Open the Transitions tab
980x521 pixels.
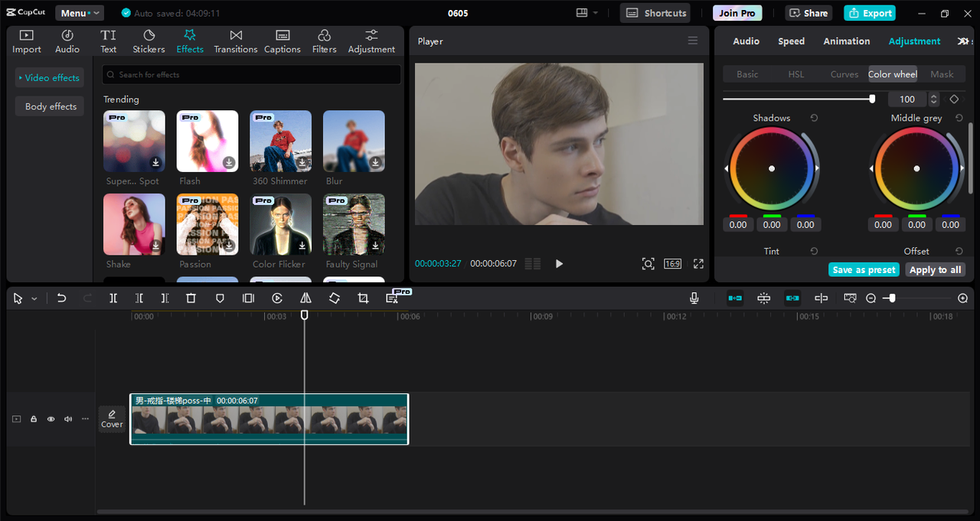coord(236,41)
